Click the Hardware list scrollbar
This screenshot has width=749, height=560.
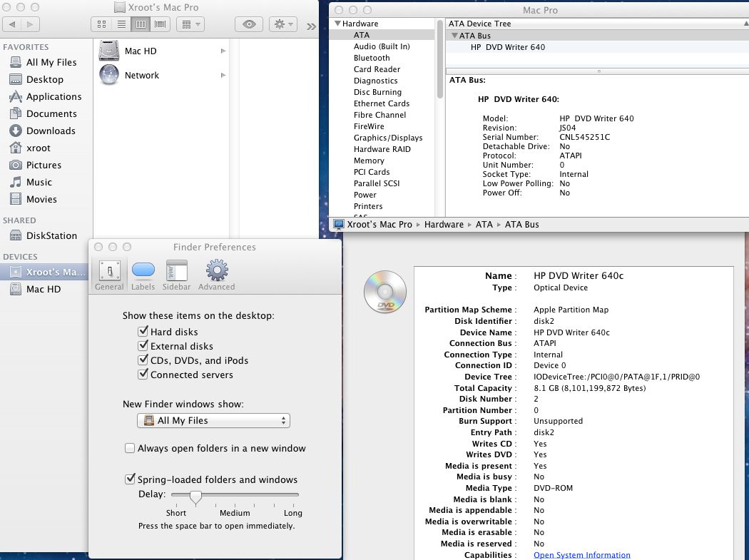click(x=440, y=60)
